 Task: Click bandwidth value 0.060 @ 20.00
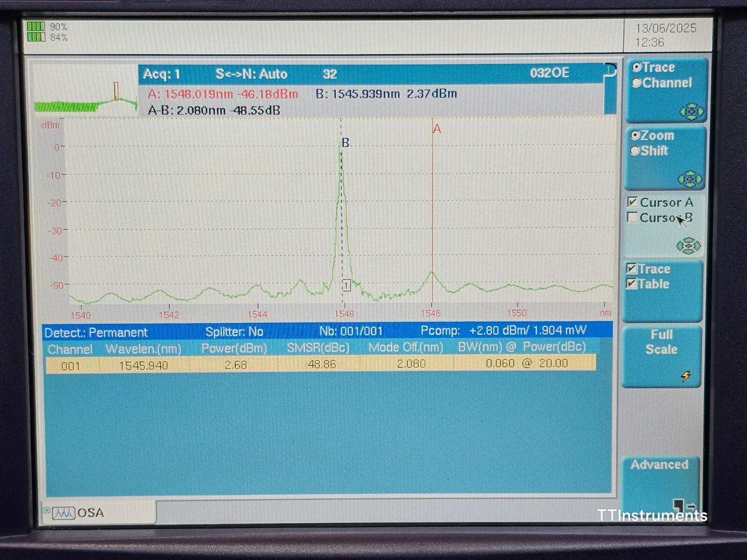(x=527, y=363)
